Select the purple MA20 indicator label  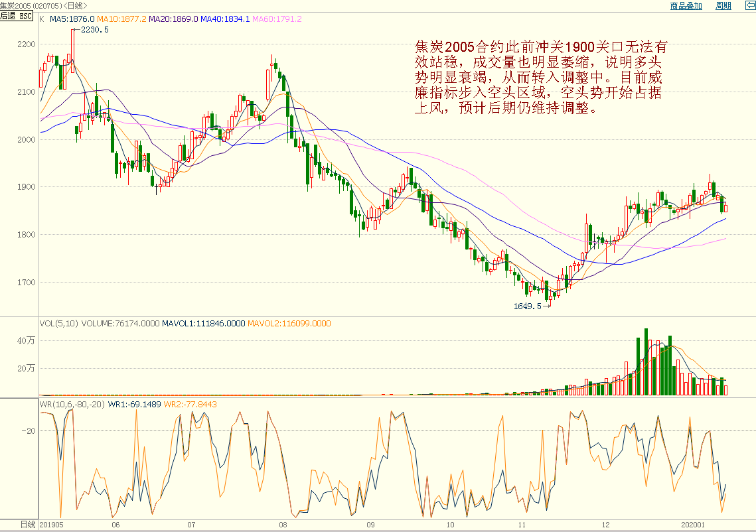(173, 19)
